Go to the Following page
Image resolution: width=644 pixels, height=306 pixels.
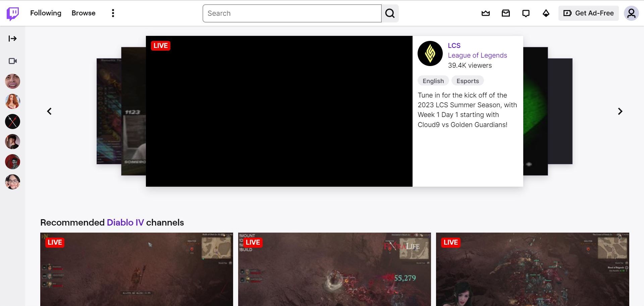46,13
